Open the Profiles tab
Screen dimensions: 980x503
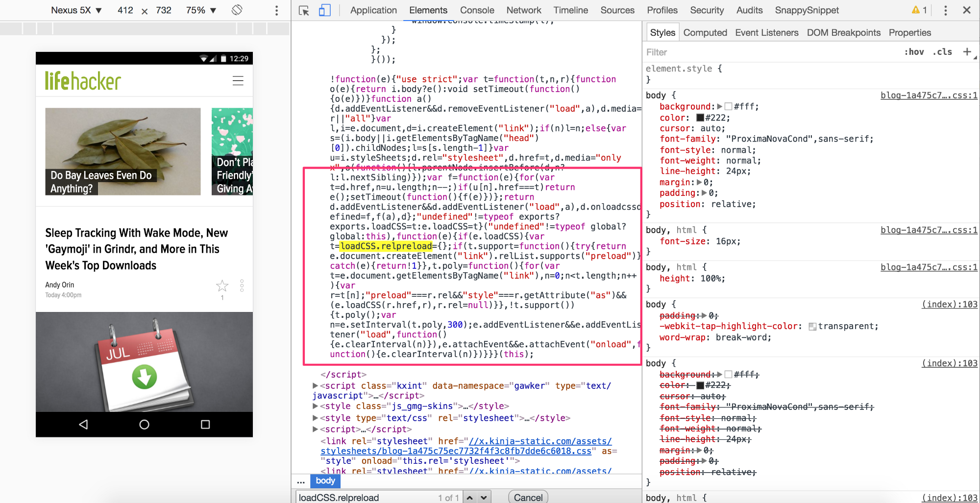[662, 10]
